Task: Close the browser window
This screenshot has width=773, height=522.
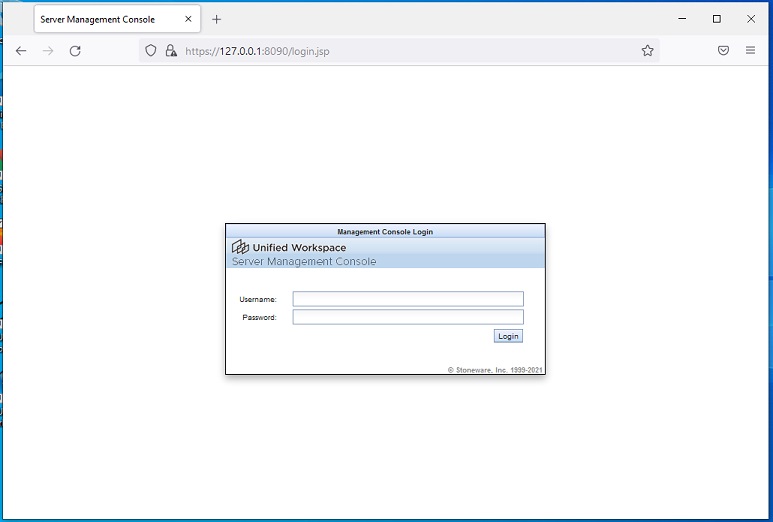Action: coord(751,19)
